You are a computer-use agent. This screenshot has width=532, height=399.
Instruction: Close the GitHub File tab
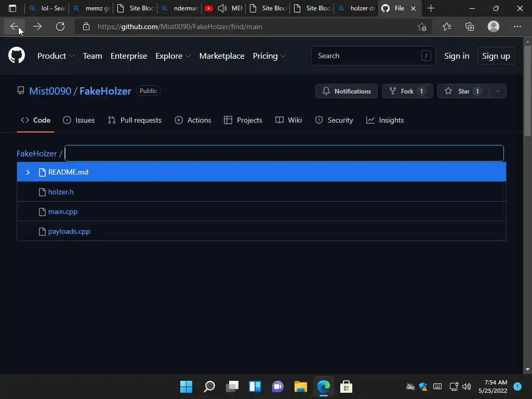(x=413, y=8)
